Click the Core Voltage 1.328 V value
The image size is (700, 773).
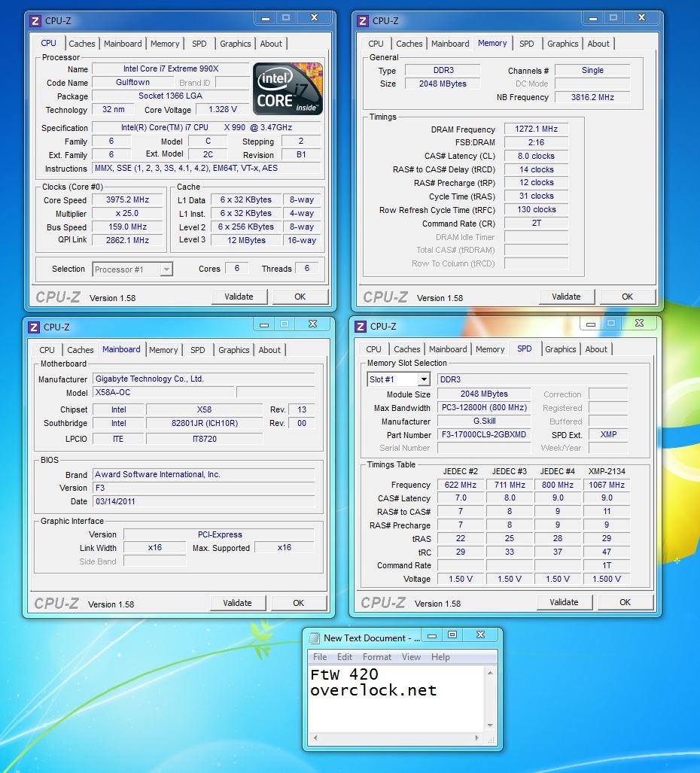[x=223, y=109]
